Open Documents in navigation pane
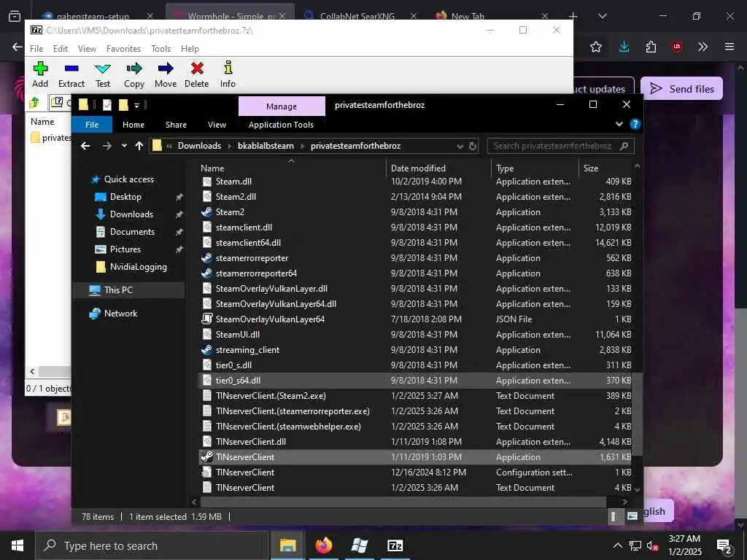The image size is (747, 560). pos(132,232)
